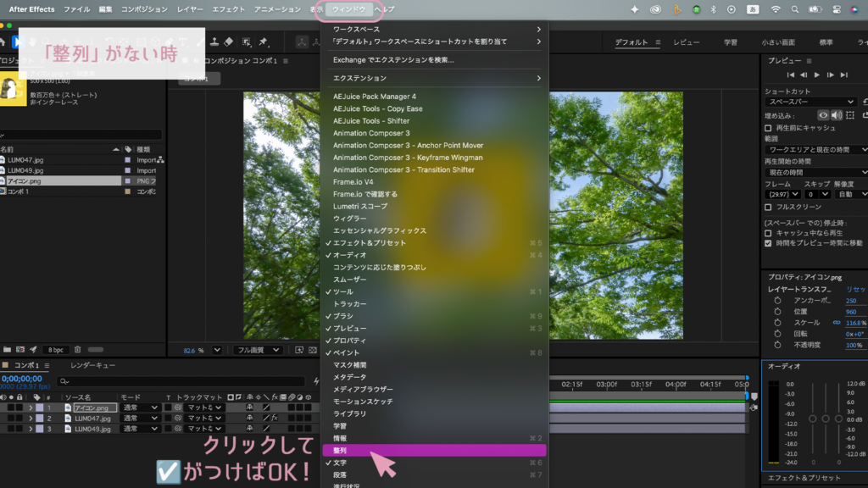Click the timeline layer search field
Image resolution: width=868 pixels, height=488 pixels.
pyautogui.click(x=181, y=381)
